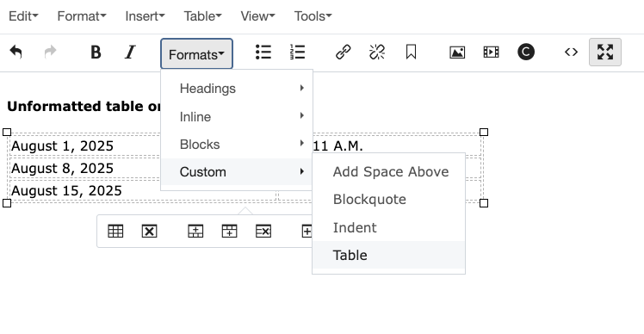The image size is (644, 334).
Task: Expand the Inline submenu
Action: (x=237, y=117)
